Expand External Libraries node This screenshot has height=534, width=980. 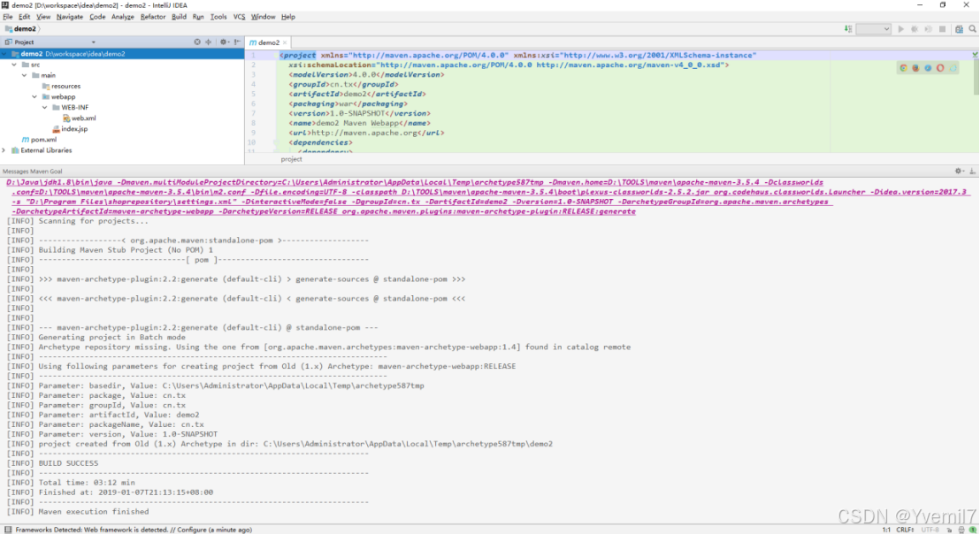coord(4,150)
